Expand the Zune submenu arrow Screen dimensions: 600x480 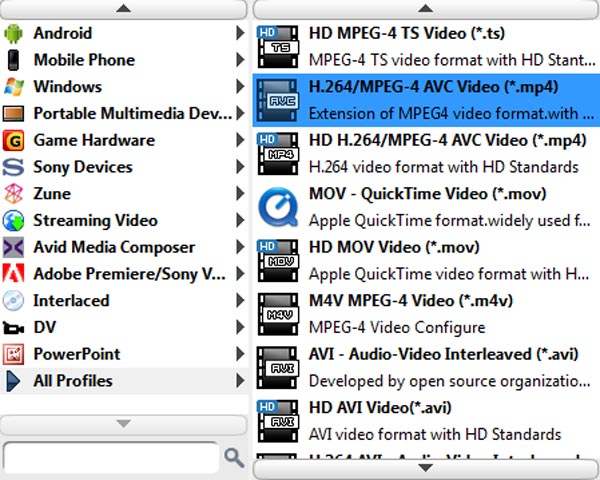point(240,194)
